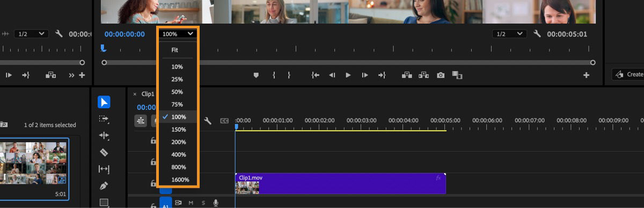Click Program monitor zoom bar left handle
The image size is (644, 208).
(104, 62)
